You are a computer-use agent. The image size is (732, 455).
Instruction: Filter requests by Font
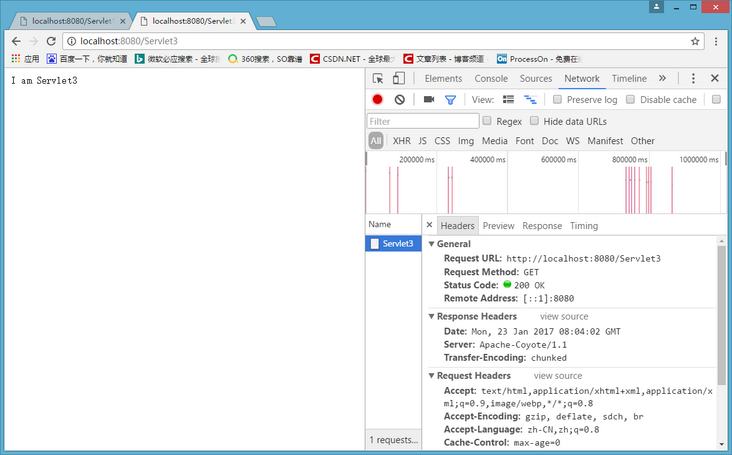tap(525, 141)
